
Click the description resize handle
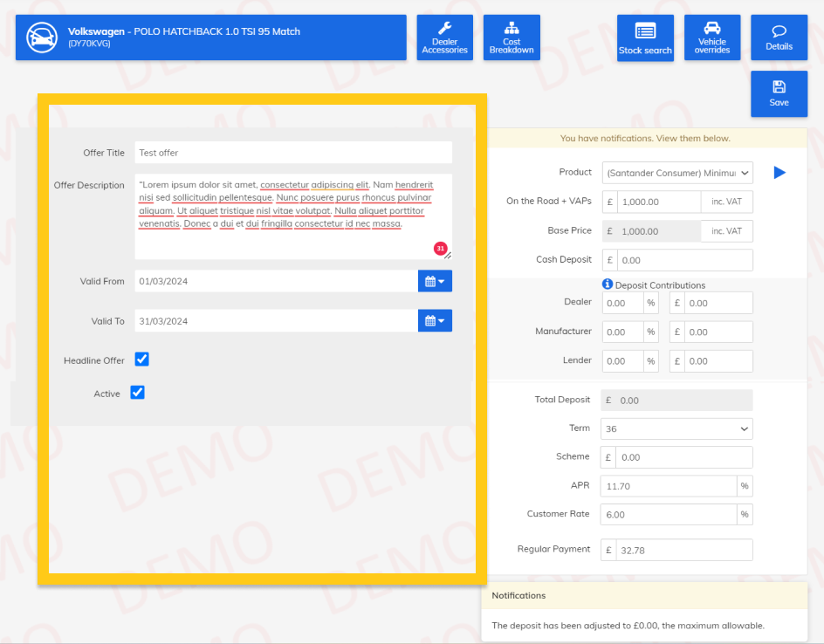click(x=448, y=256)
